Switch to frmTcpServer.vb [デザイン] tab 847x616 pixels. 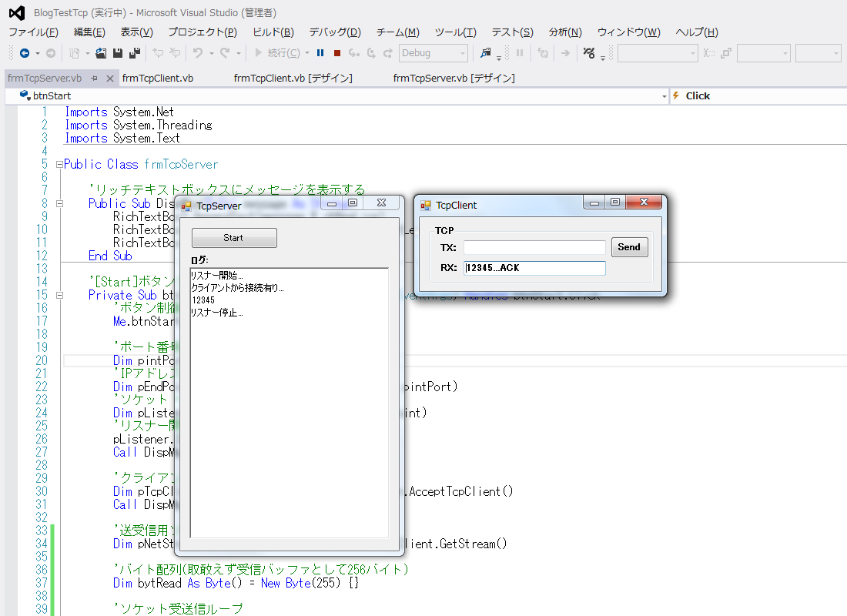[454, 79]
